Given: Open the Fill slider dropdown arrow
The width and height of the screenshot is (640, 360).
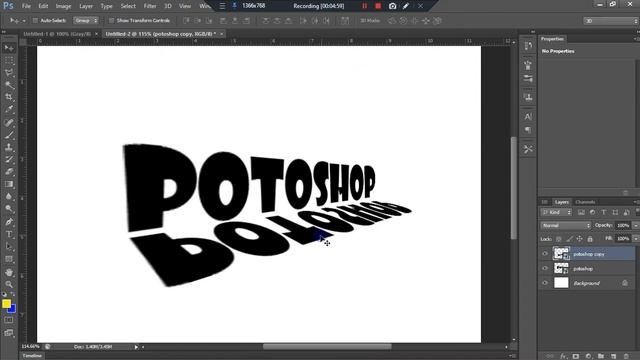Looking at the screenshot, I should [x=636, y=238].
